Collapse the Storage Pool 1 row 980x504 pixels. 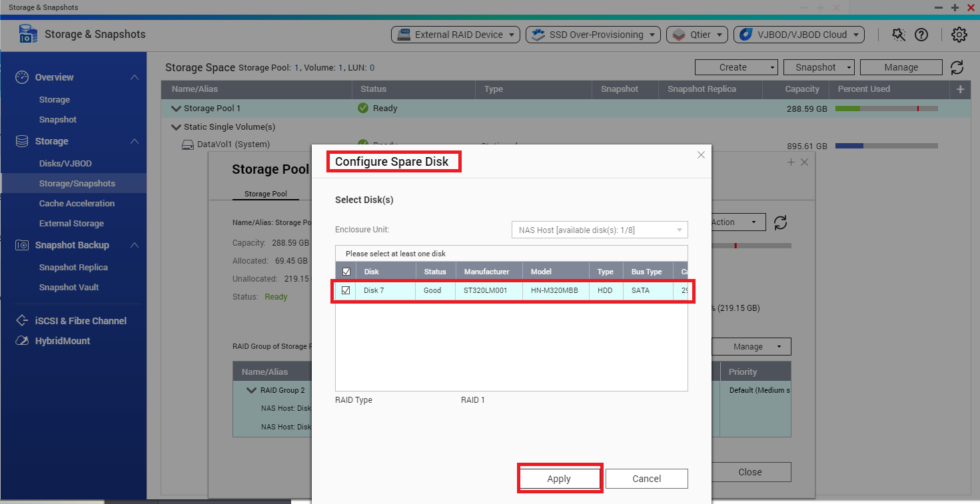click(x=176, y=109)
